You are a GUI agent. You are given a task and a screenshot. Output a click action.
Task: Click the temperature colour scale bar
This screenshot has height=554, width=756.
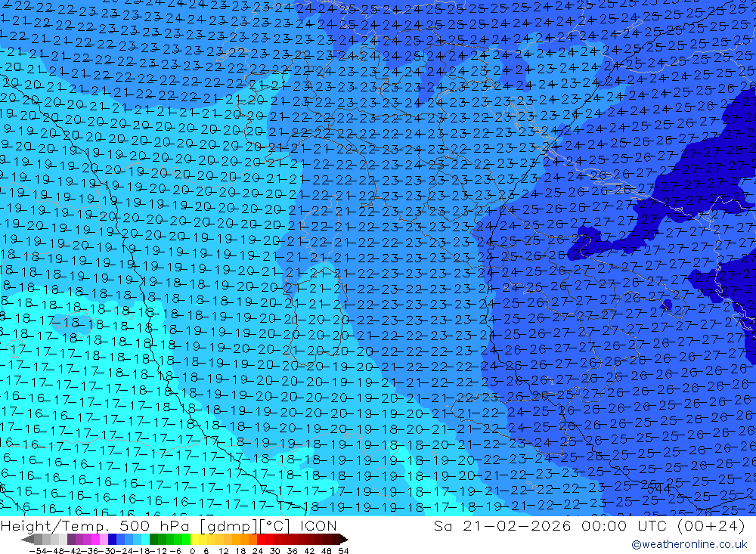[184, 539]
